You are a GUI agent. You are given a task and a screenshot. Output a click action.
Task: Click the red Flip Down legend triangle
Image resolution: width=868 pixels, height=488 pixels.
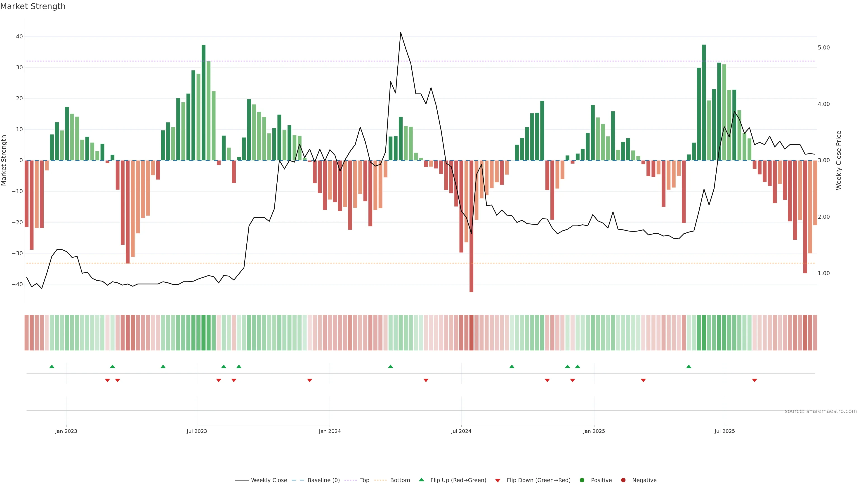coord(498,481)
